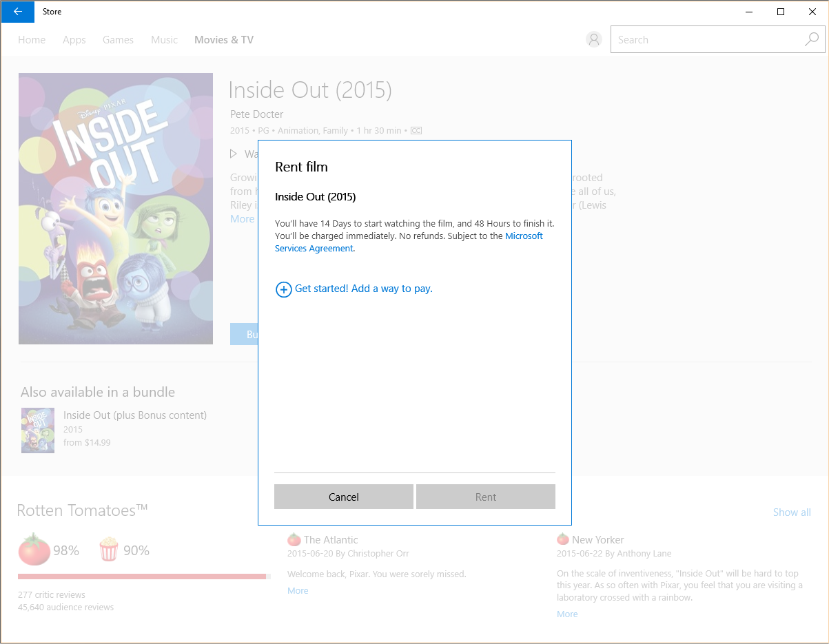The height and width of the screenshot is (644, 829).
Task: Click 'The Atlantic' review source name
Action: click(331, 539)
